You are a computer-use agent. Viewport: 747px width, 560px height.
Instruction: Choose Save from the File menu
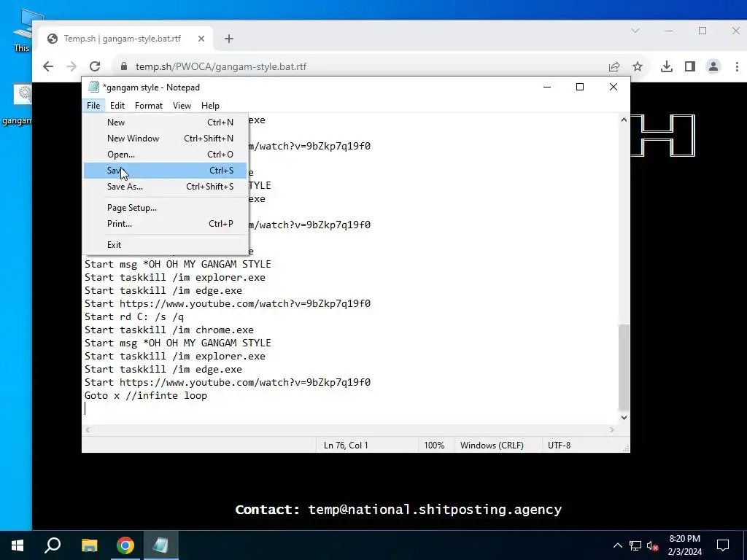click(x=166, y=171)
